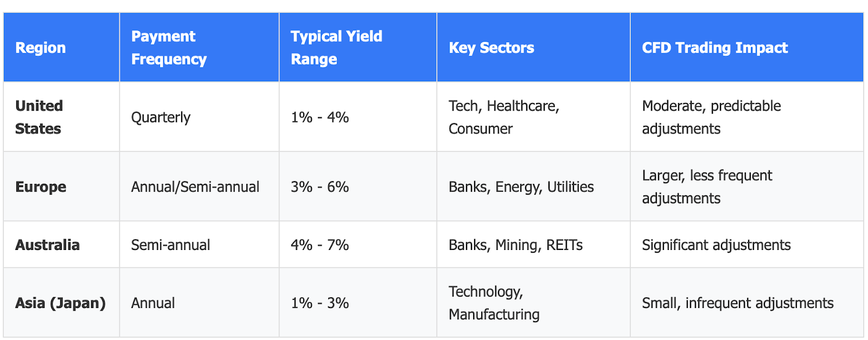The image size is (868, 340).
Task: Select the Europe row label
Action: pyautogui.click(x=41, y=187)
